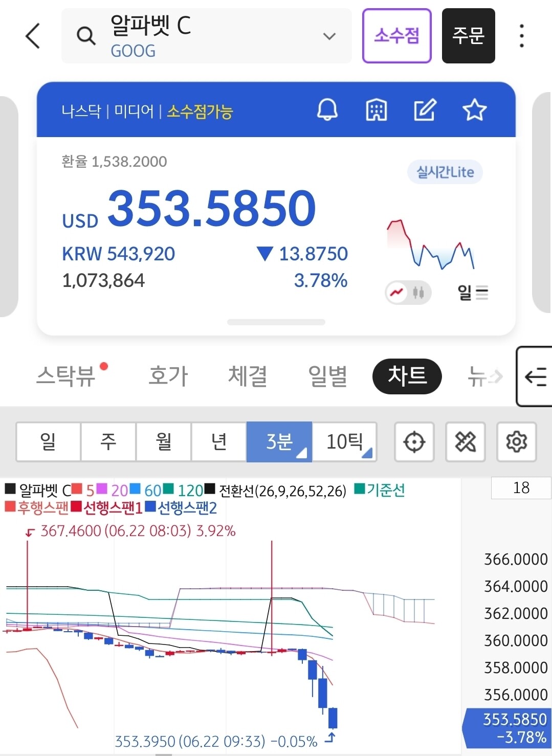
Task: Open company info building icon
Action: [377, 110]
